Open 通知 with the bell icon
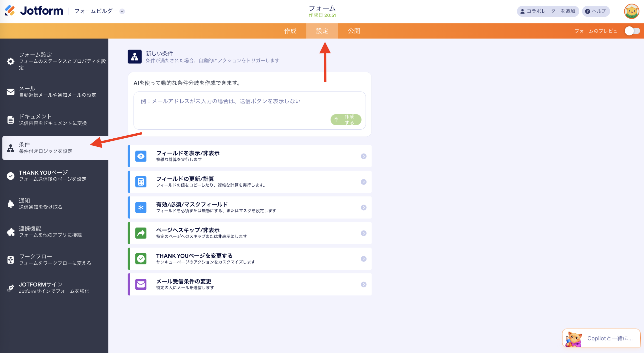Screen dimensions: 644x353 click(10, 204)
